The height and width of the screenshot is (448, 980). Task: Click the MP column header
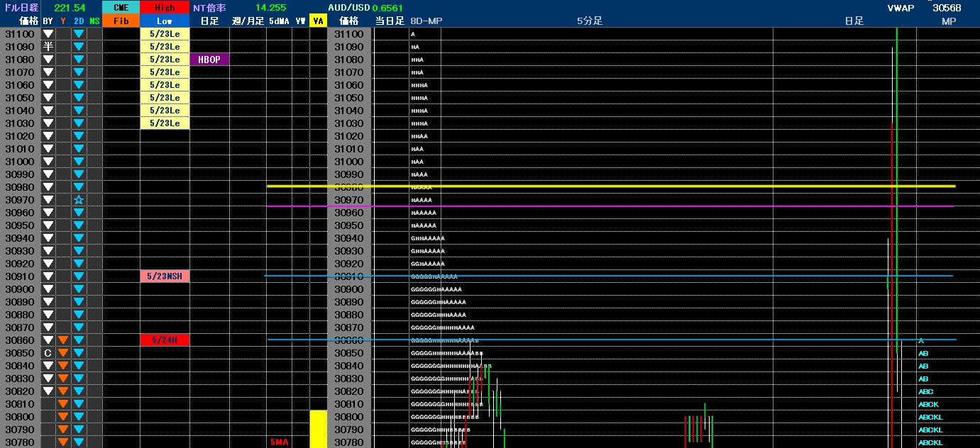pyautogui.click(x=949, y=21)
